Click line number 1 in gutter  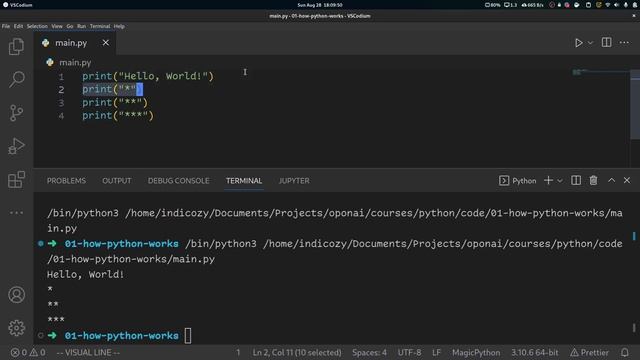[61, 77]
